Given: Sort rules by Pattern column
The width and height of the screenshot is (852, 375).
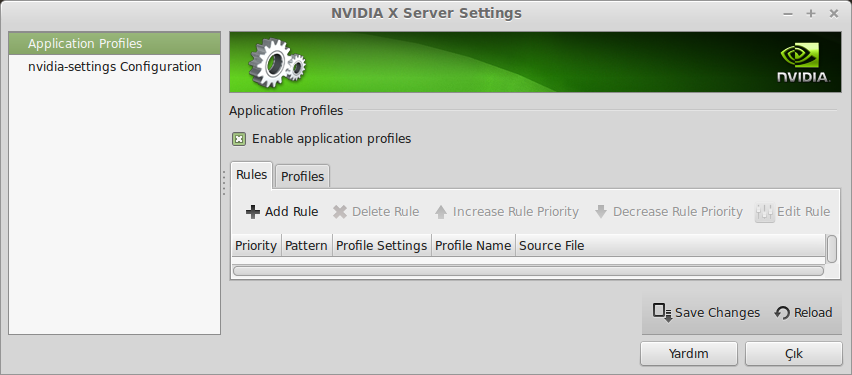Looking at the screenshot, I should (306, 246).
